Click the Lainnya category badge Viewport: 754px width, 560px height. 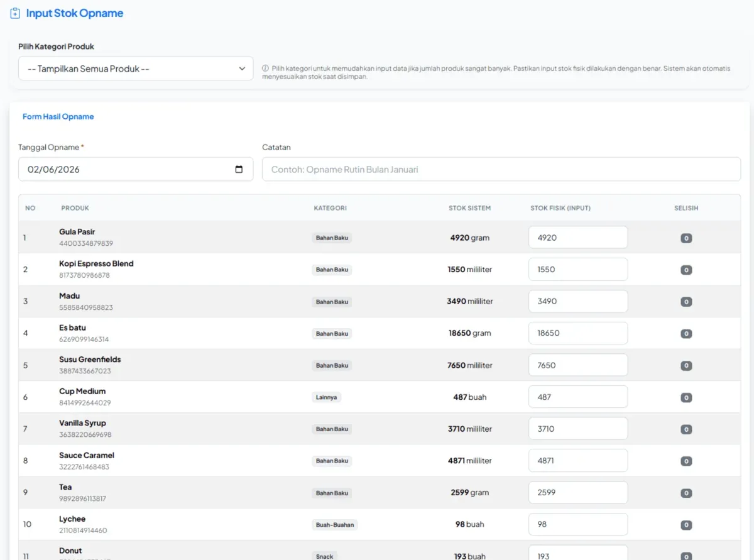[x=326, y=397]
